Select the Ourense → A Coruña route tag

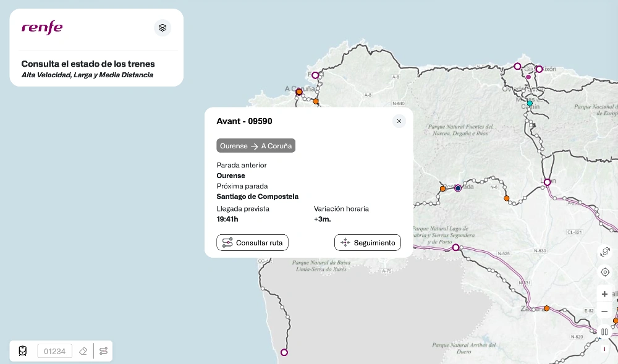(x=256, y=146)
